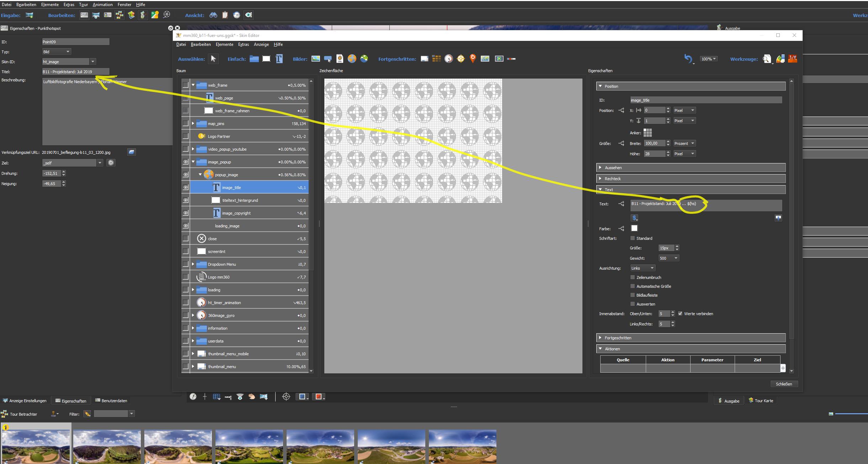Switch to the Tour Karte tab
The height and width of the screenshot is (464, 868).
tap(761, 400)
